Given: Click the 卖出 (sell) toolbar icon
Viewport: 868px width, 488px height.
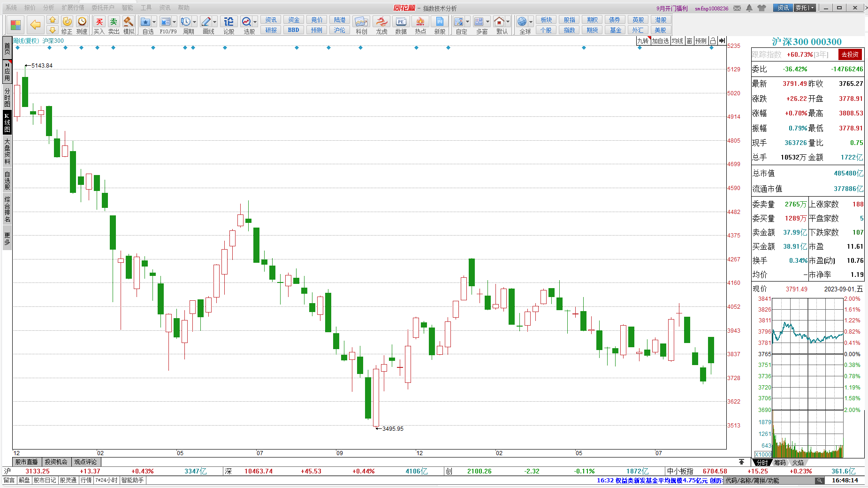Looking at the screenshot, I should pos(114,25).
